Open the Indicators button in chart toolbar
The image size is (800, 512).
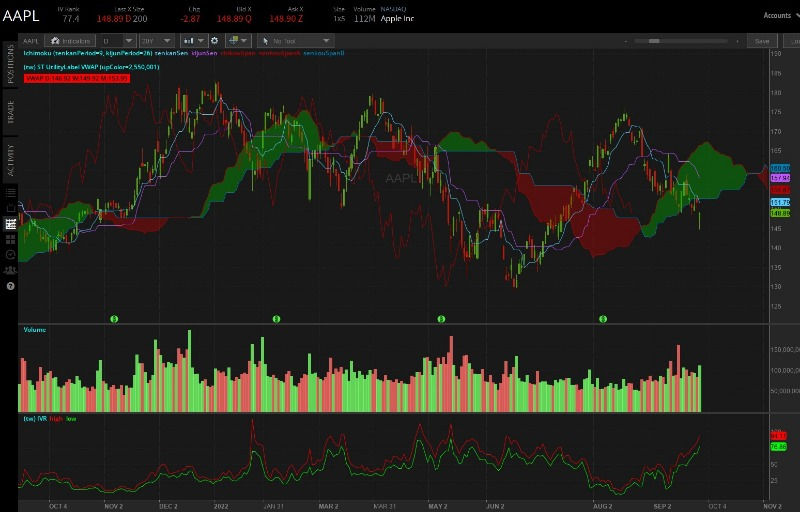point(70,41)
